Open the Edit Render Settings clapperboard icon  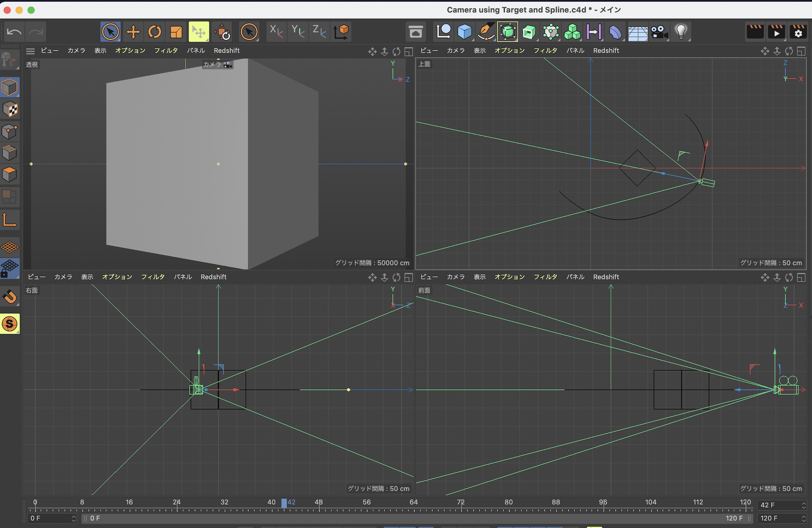798,32
